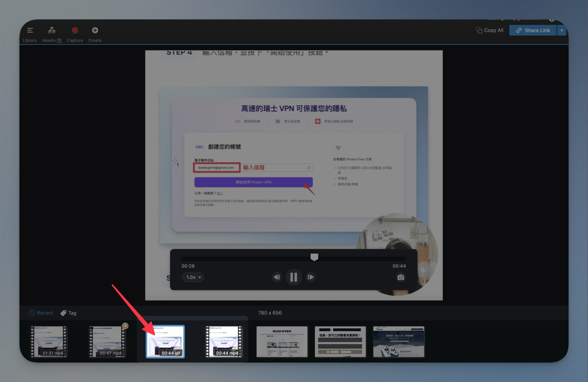Select the 00:47 mp4 thumbnail
This screenshot has width=588, height=382.
point(107,342)
